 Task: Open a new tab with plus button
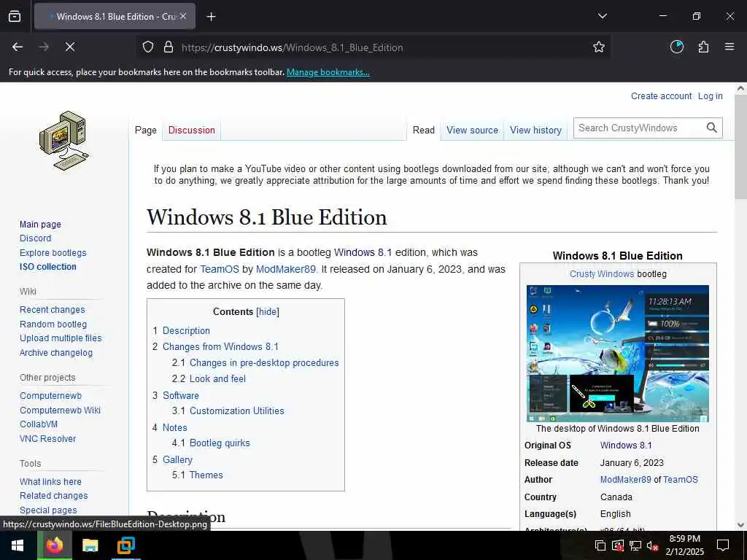pyautogui.click(x=211, y=17)
